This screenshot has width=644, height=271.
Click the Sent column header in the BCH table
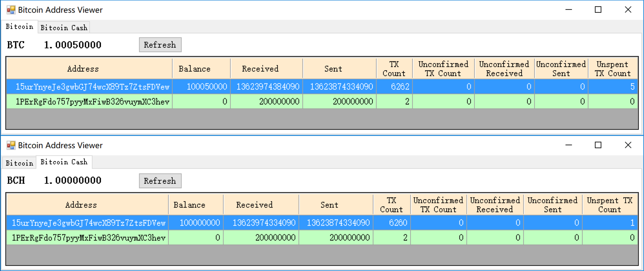coord(336,205)
